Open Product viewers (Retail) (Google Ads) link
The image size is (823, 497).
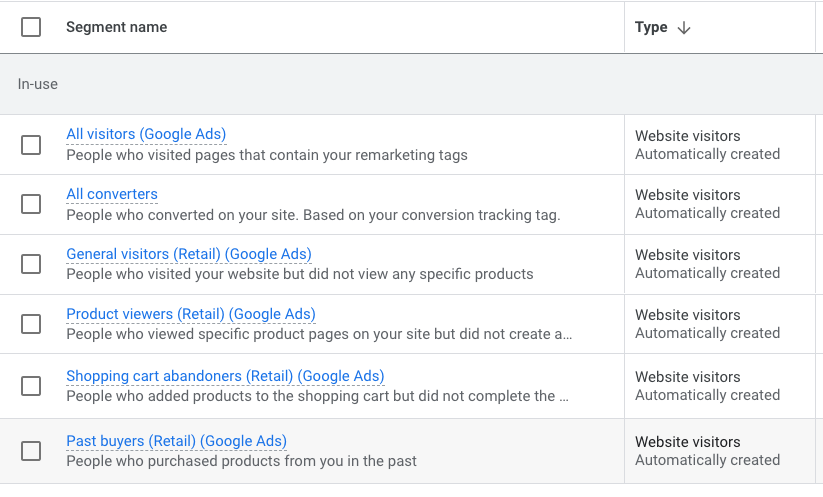pos(191,314)
